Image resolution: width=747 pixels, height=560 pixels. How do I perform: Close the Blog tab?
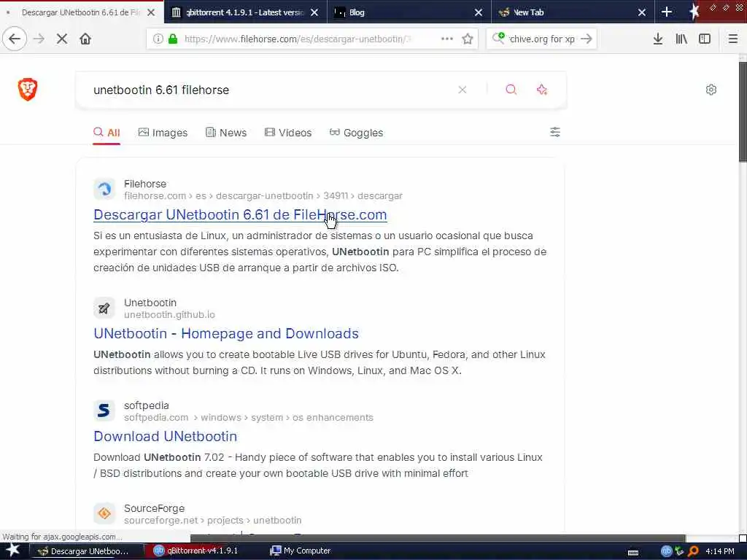tap(479, 12)
